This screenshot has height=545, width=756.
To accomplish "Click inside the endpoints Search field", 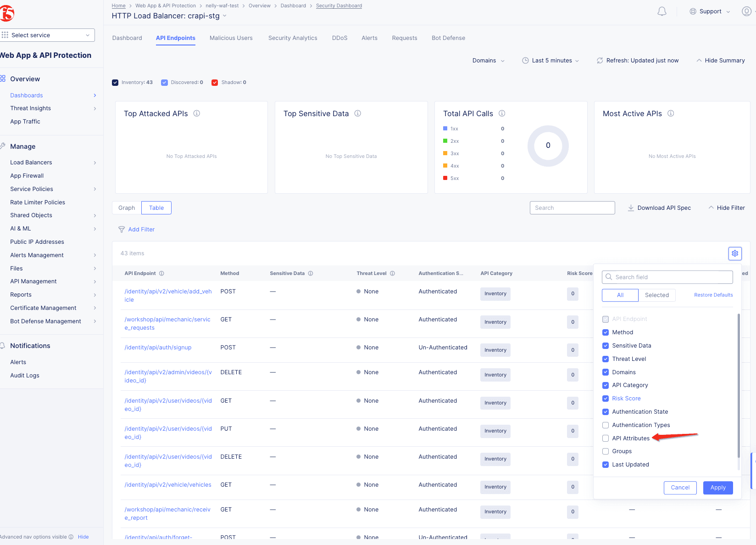I will (572, 208).
